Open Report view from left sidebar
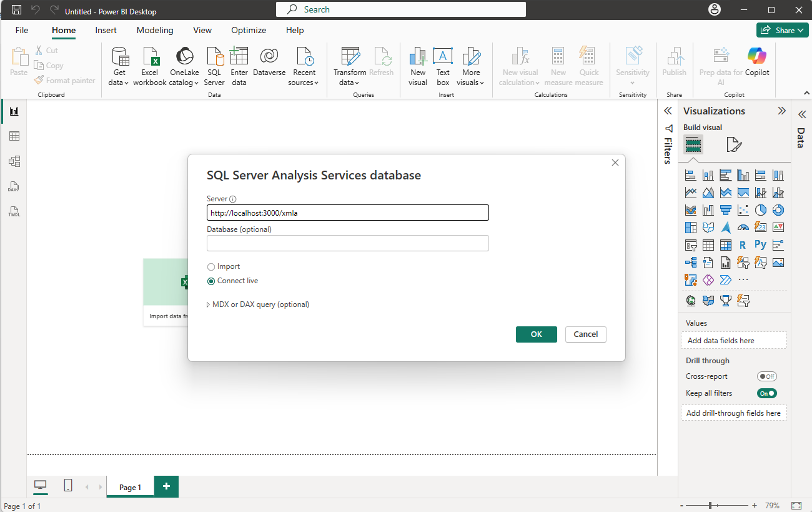The width and height of the screenshot is (812, 512). [x=14, y=111]
